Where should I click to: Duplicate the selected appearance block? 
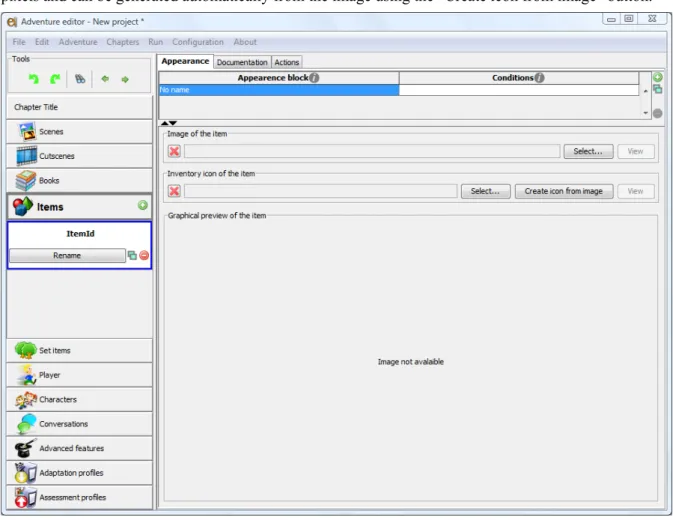coord(657,89)
